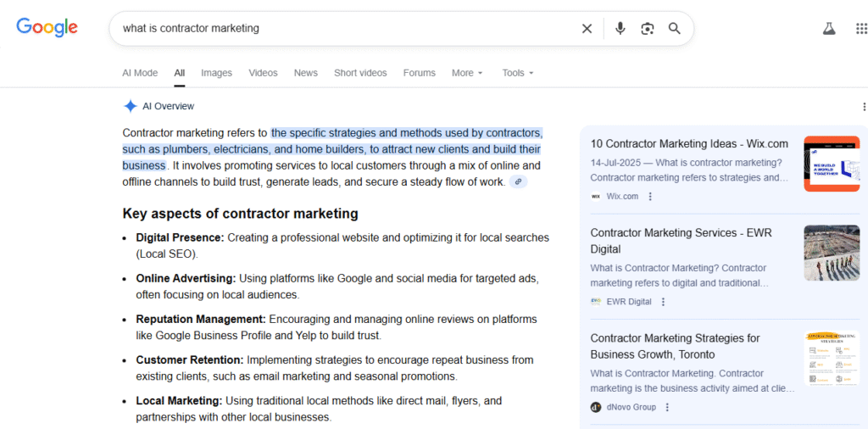Open three-dot menu next to EWR Digital
This screenshot has height=429, width=868.
663,302
